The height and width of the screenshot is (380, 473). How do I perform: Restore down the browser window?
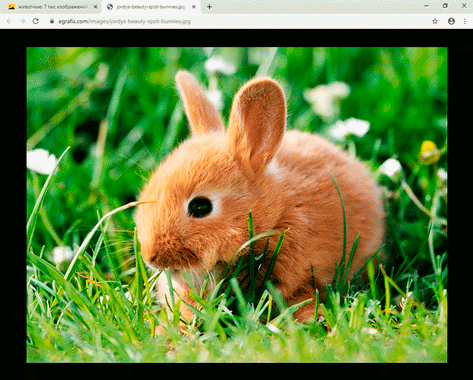[x=445, y=6]
